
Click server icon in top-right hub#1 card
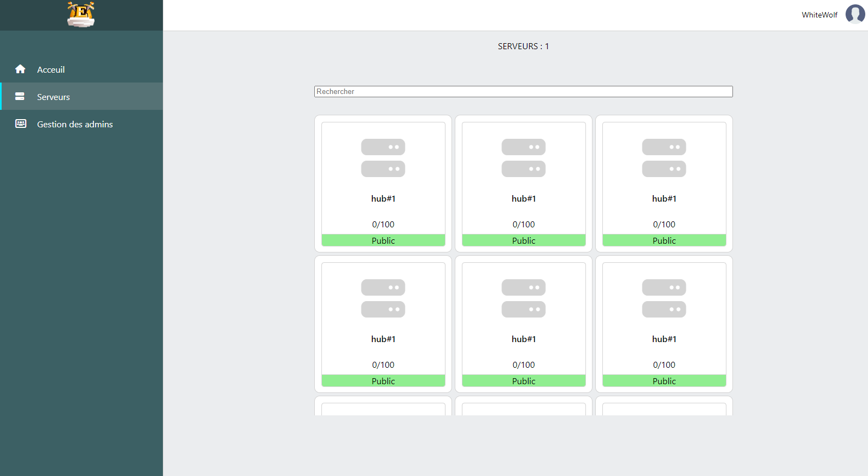(664, 158)
